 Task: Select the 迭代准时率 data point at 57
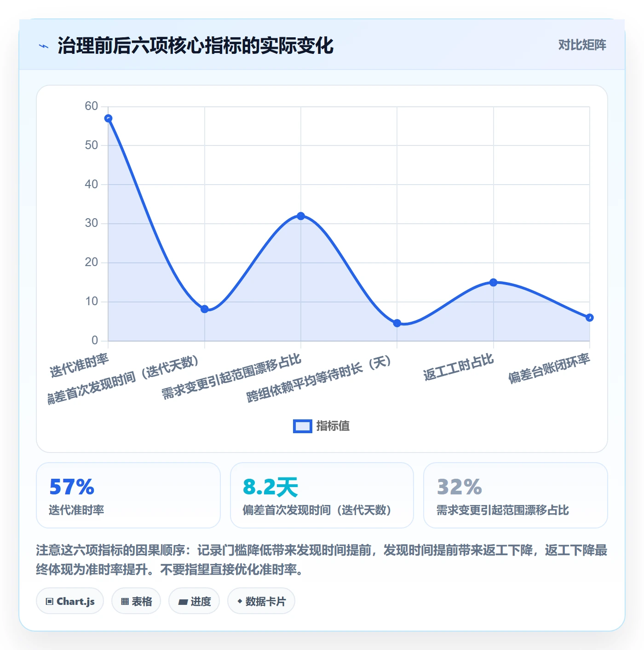point(109,118)
